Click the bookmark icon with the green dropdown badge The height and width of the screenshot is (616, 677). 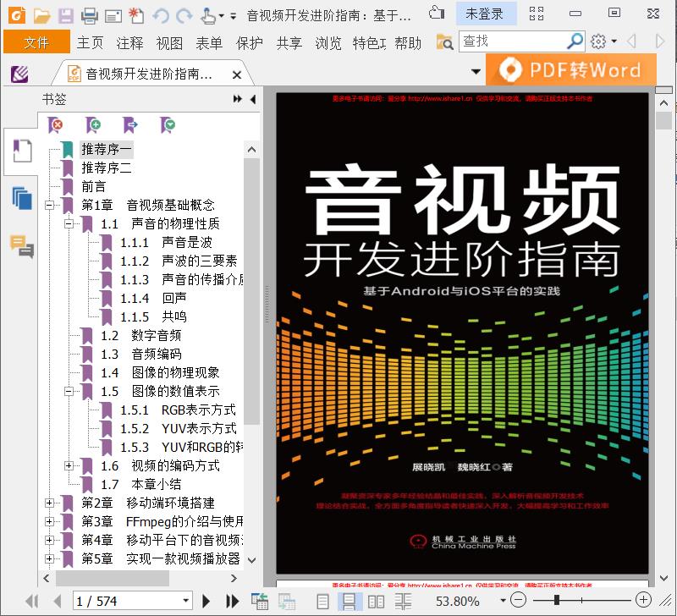click(x=168, y=124)
